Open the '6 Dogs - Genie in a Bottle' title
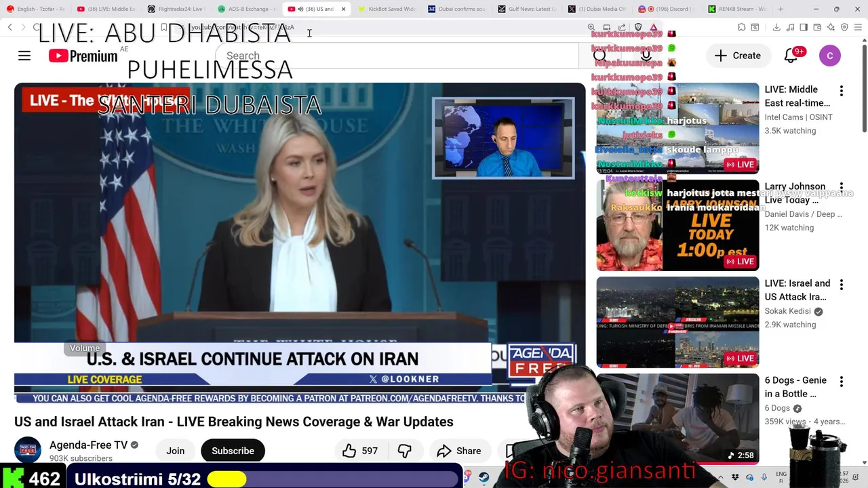 coord(795,387)
